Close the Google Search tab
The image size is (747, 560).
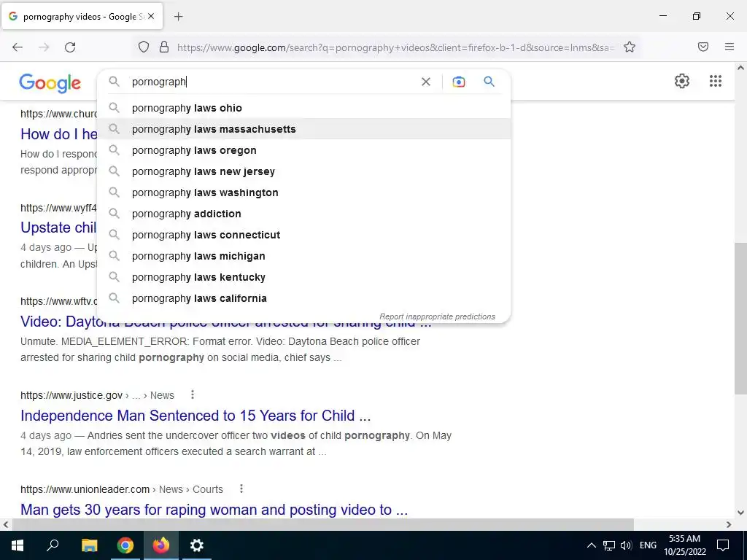click(x=150, y=16)
